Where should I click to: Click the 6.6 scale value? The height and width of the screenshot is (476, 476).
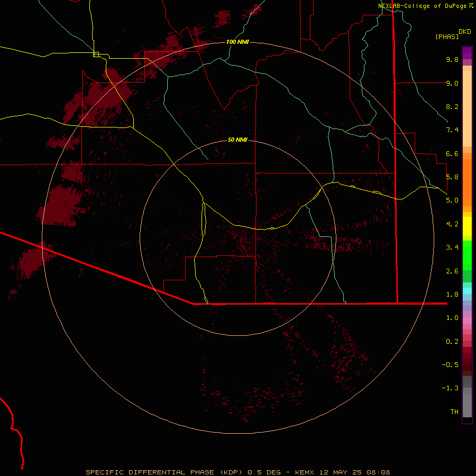click(x=452, y=153)
